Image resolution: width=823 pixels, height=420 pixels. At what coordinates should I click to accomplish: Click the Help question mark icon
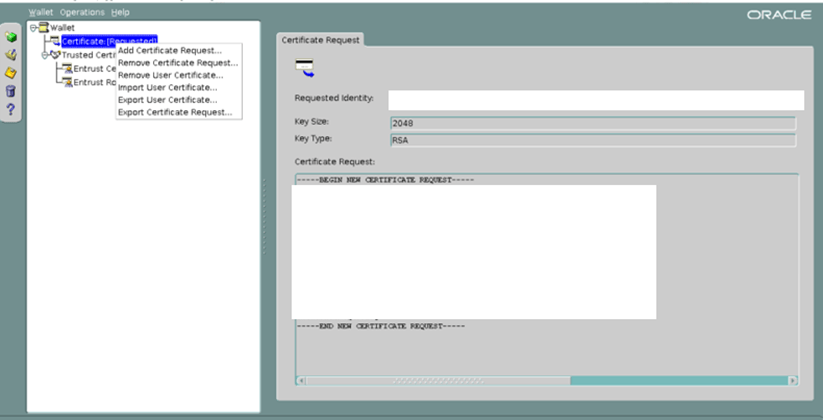[x=11, y=109]
